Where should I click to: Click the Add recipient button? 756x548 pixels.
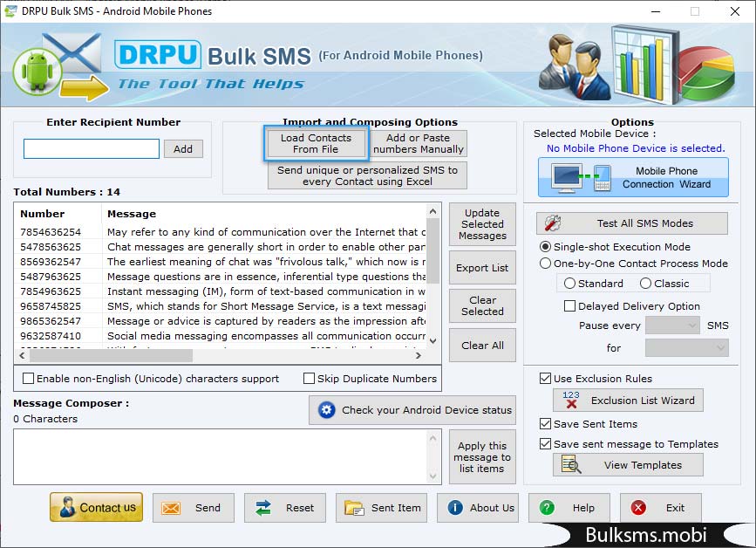click(183, 148)
